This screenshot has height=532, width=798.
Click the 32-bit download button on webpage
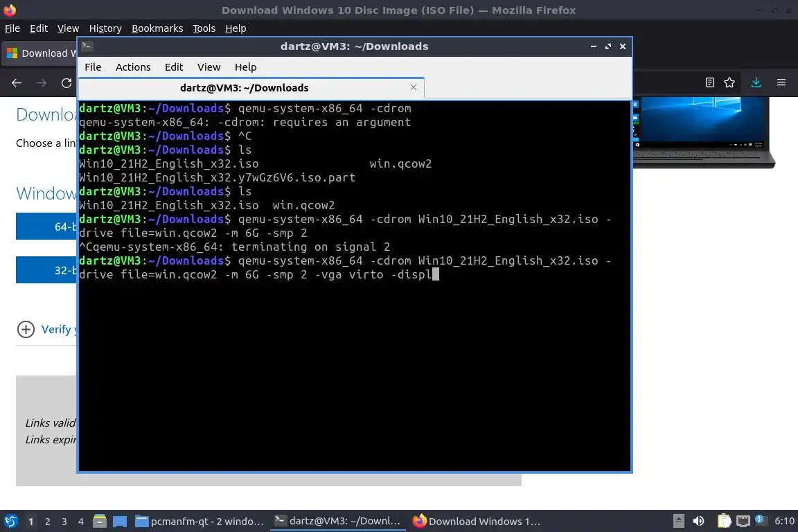(46, 270)
